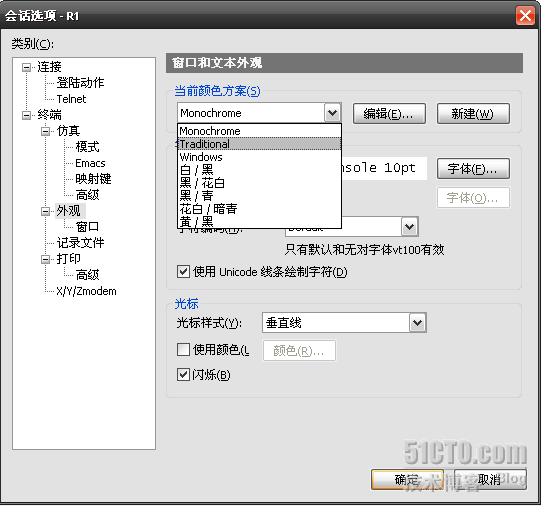
Task: Select 登陆动作 in category tree
Action: tap(80, 83)
